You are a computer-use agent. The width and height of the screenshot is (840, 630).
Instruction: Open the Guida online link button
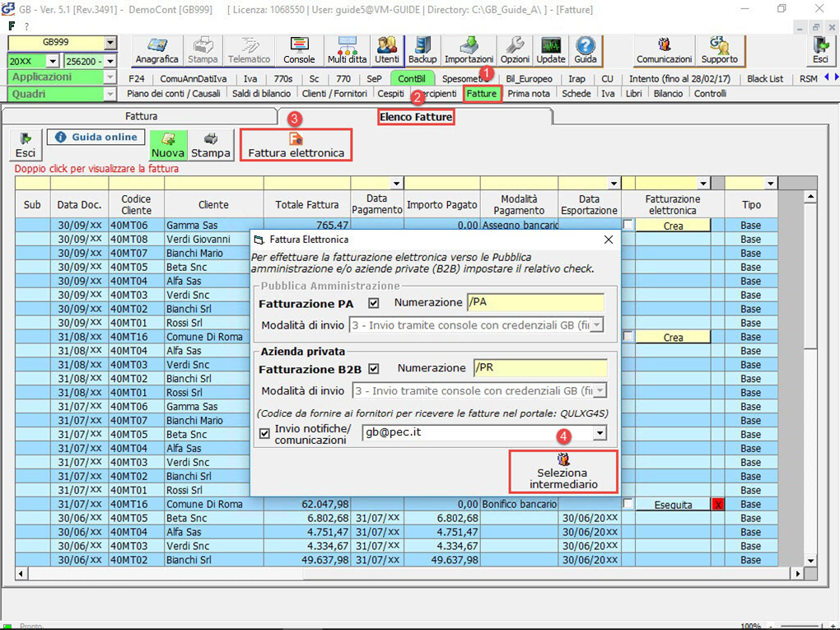(96, 138)
